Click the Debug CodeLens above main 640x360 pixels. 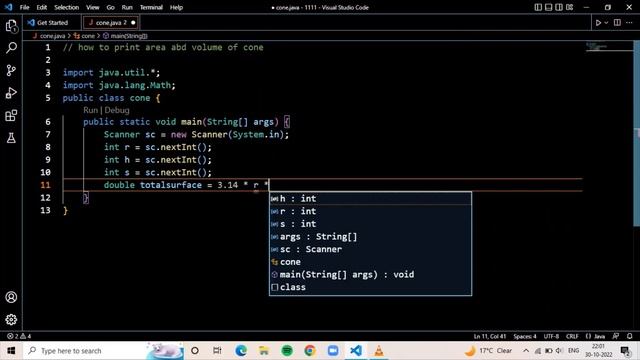[x=117, y=110]
